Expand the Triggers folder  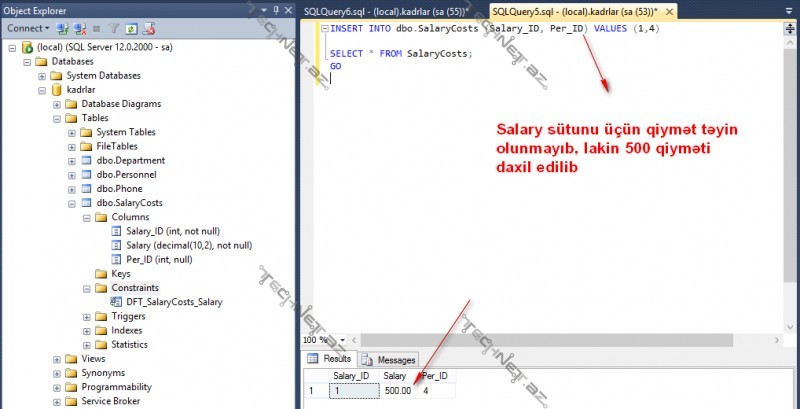(86, 317)
